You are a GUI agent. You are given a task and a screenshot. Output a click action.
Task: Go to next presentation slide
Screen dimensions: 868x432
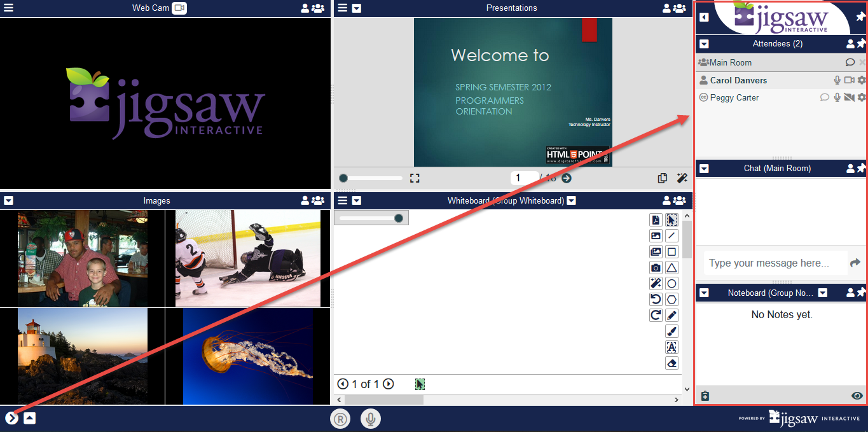pos(567,178)
